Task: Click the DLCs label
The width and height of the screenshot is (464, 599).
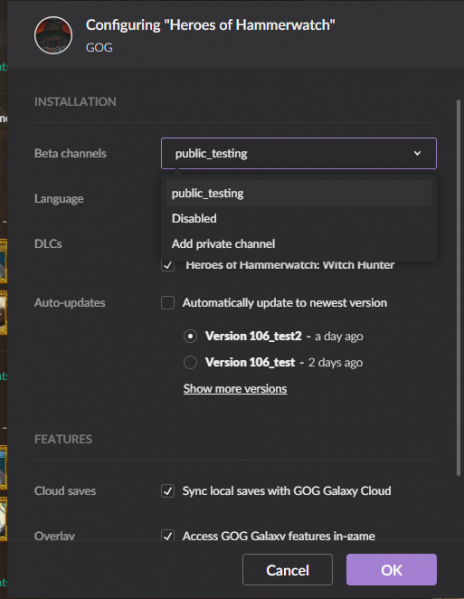Action: click(48, 244)
